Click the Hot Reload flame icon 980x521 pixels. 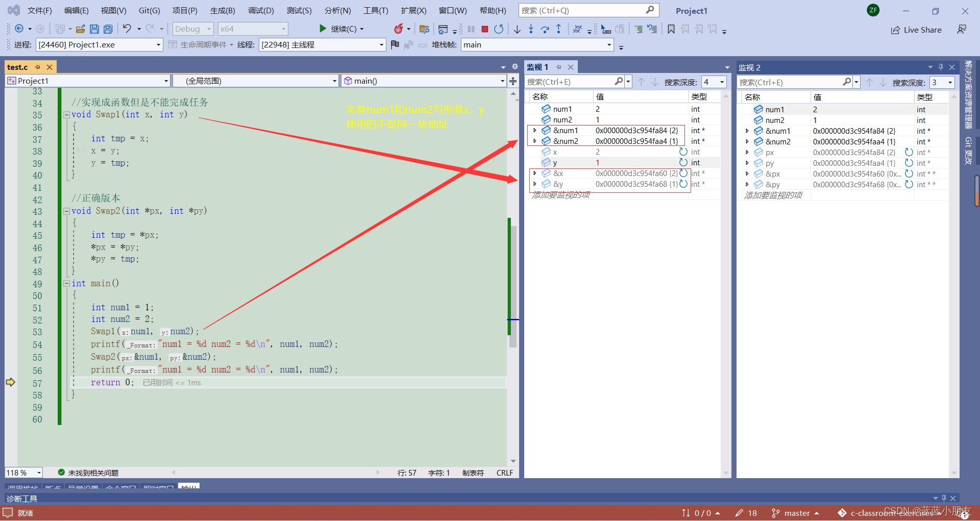[399, 29]
